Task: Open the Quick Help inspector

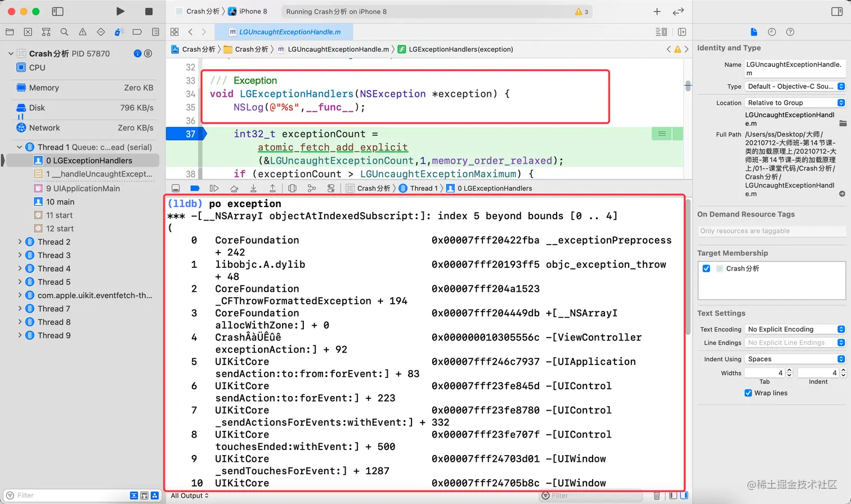Action: [790, 32]
